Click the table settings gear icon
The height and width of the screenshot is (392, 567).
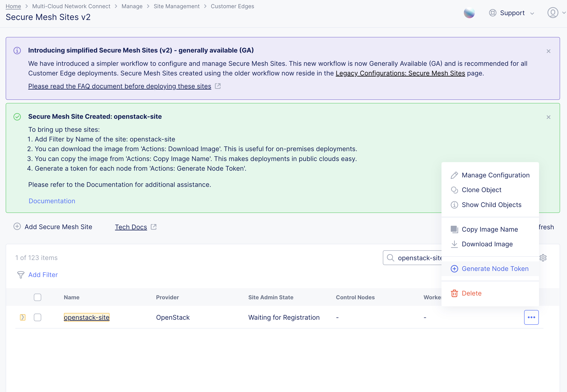543,258
